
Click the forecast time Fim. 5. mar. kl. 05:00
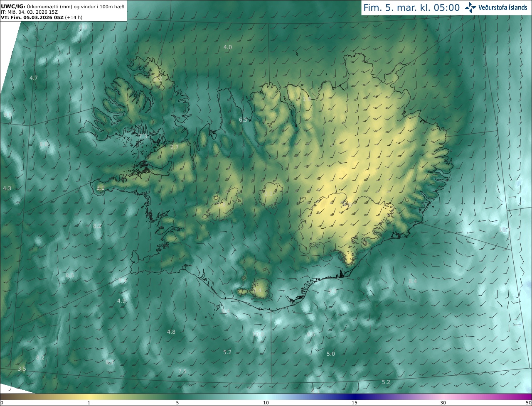(x=411, y=7)
